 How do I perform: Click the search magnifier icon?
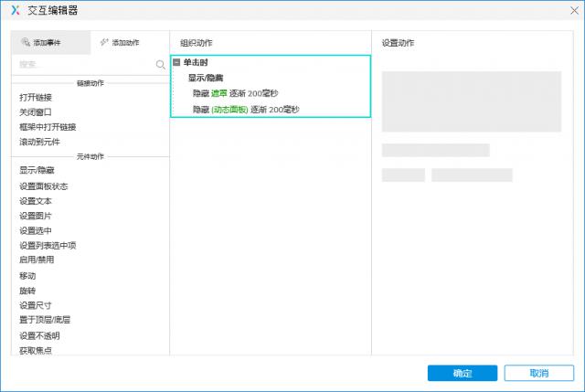point(161,64)
